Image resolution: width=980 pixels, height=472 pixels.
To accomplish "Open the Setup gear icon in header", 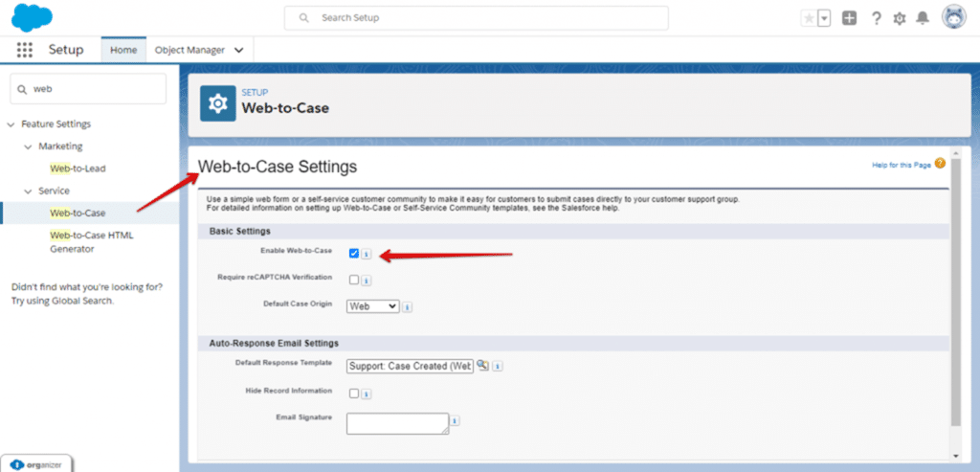I will [900, 19].
